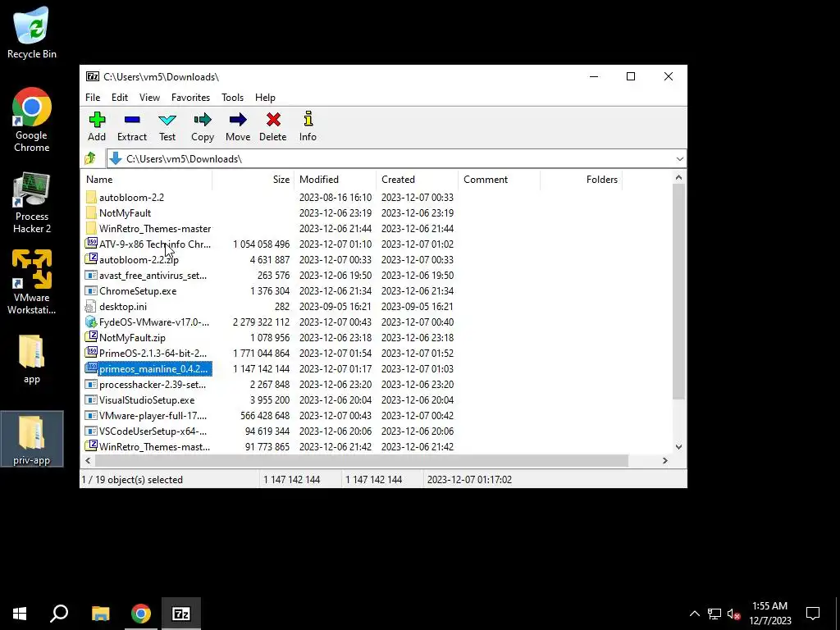840x630 pixels.
Task: Select the WinRetro_Themes-master folder
Action: coord(155,228)
